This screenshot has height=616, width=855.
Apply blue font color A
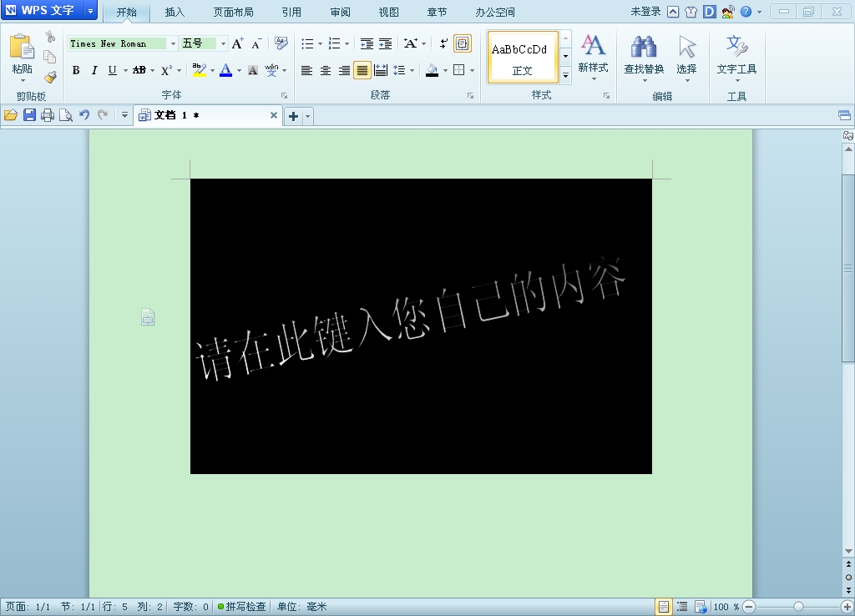(x=225, y=70)
